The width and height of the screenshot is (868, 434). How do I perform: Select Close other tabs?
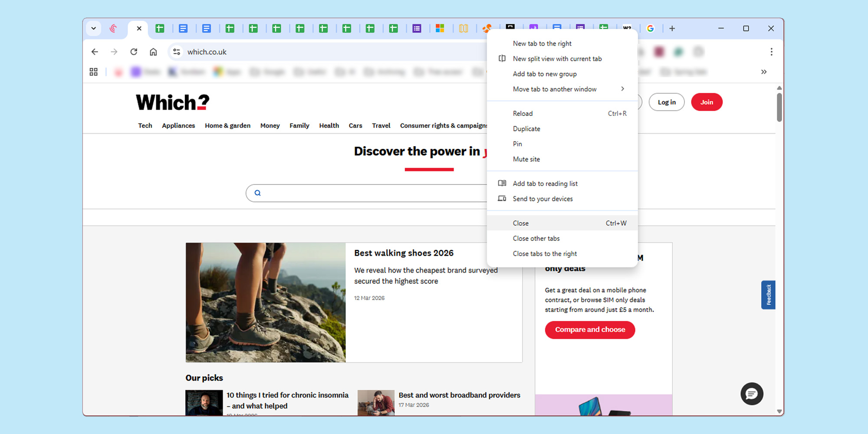(536, 238)
